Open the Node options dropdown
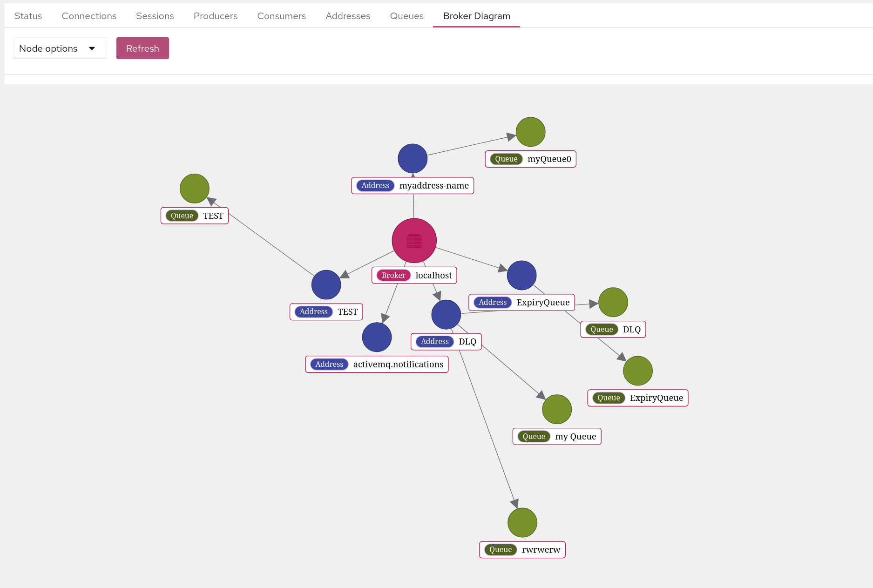This screenshot has height=588, width=873. point(60,48)
